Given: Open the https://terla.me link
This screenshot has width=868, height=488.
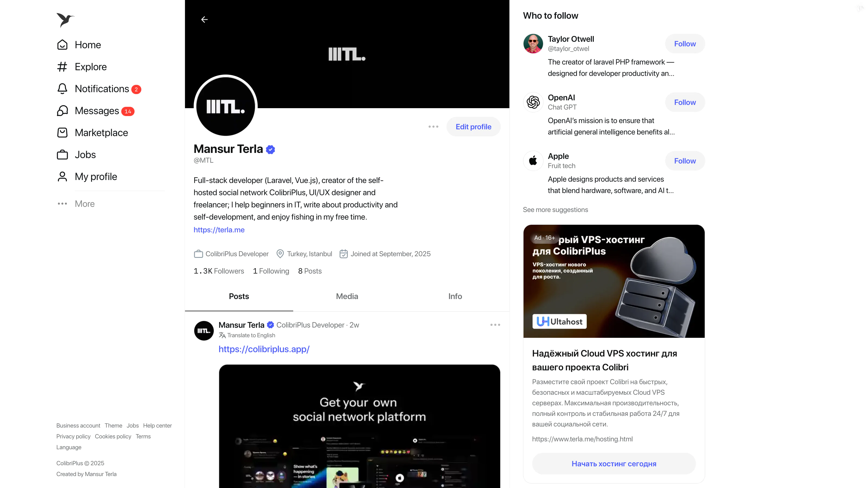Looking at the screenshot, I should pos(219,230).
